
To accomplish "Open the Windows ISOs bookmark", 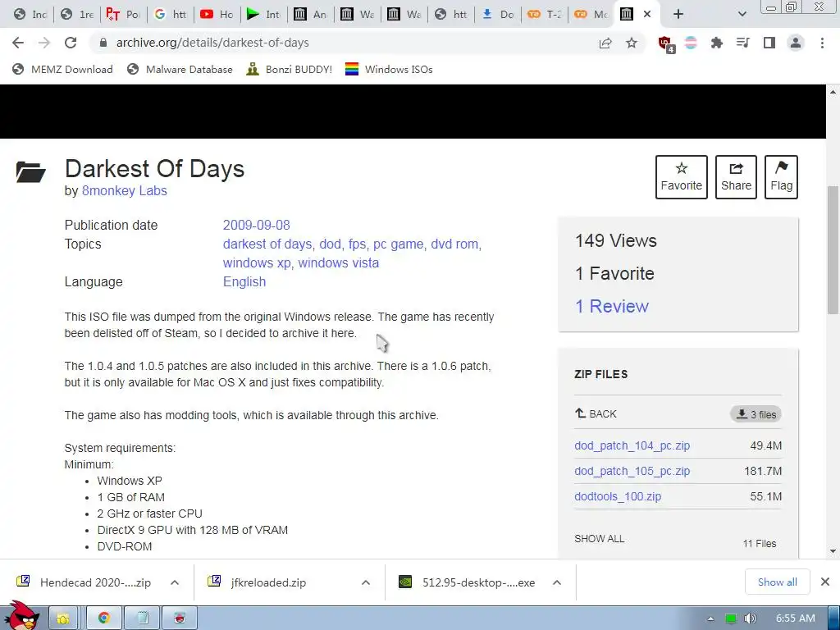I will pos(389,69).
